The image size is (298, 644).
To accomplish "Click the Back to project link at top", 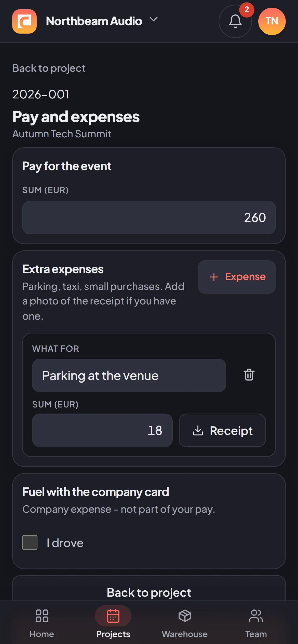I will tap(49, 68).
